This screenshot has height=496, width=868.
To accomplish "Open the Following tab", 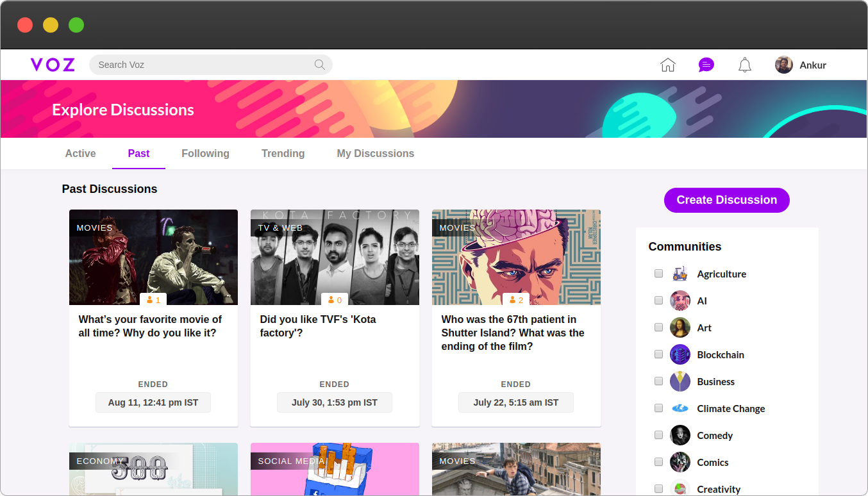I will coord(205,153).
